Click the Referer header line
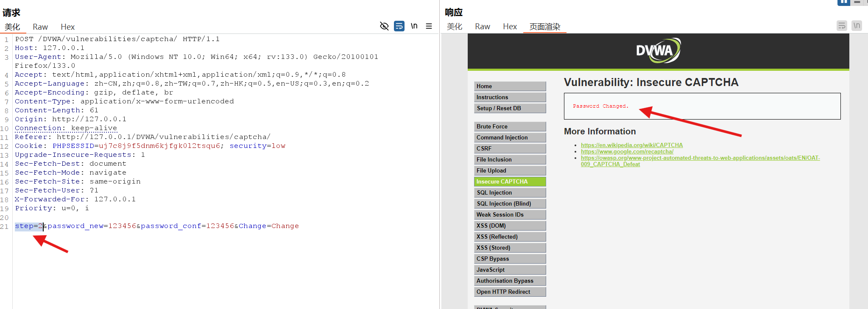 click(x=142, y=137)
